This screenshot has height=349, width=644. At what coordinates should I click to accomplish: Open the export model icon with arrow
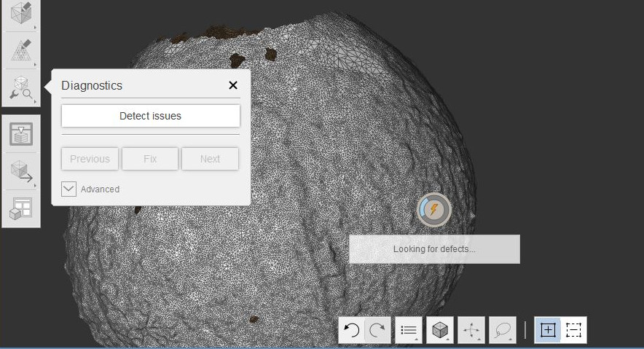click(x=21, y=171)
